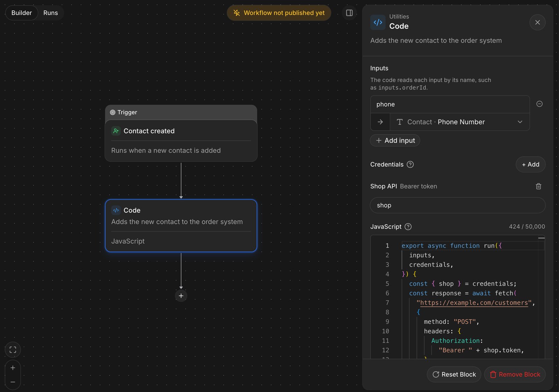Zoom out the workflow canvas
559x392 pixels.
click(x=13, y=382)
